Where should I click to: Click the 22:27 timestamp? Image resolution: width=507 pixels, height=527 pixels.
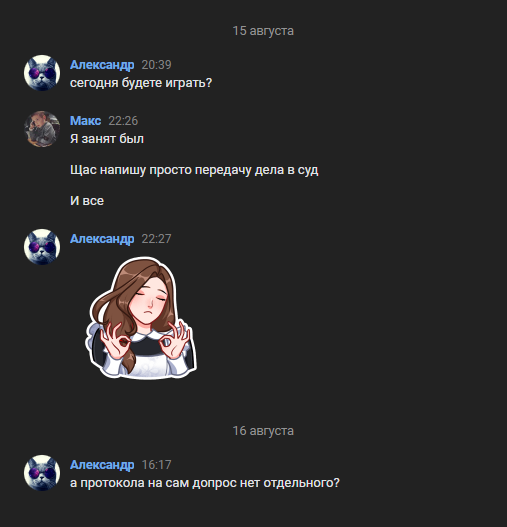point(156,239)
